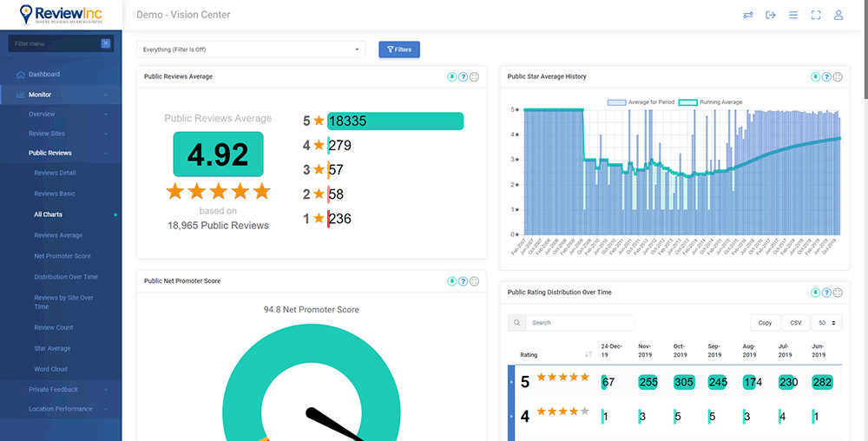Open help for Public Rating Distribution Over Time

tap(826, 293)
